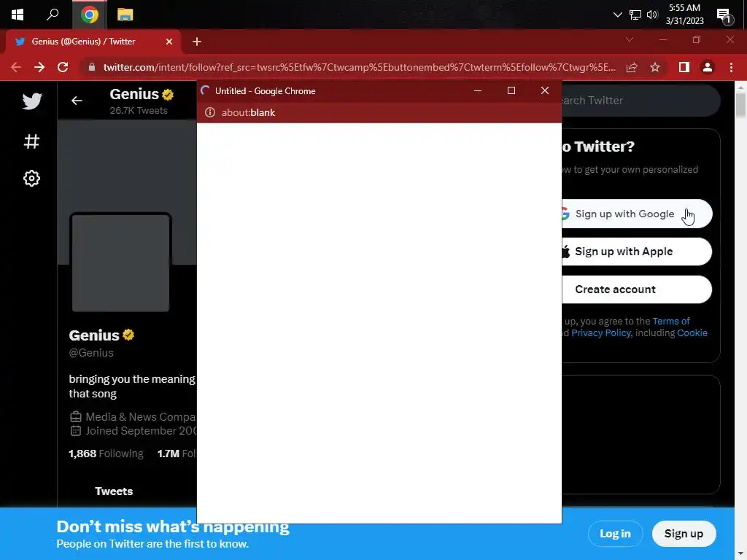Click the Log in button in the banner
This screenshot has width=747, height=560.
615,534
